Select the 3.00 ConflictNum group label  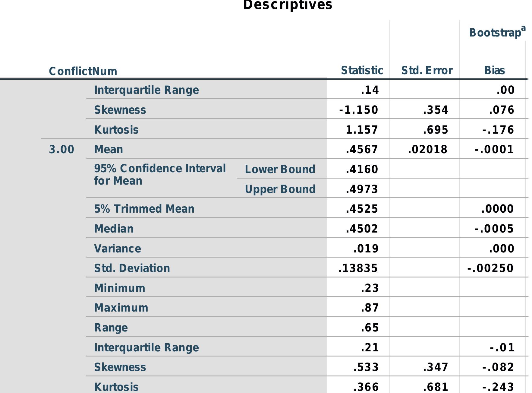(61, 149)
